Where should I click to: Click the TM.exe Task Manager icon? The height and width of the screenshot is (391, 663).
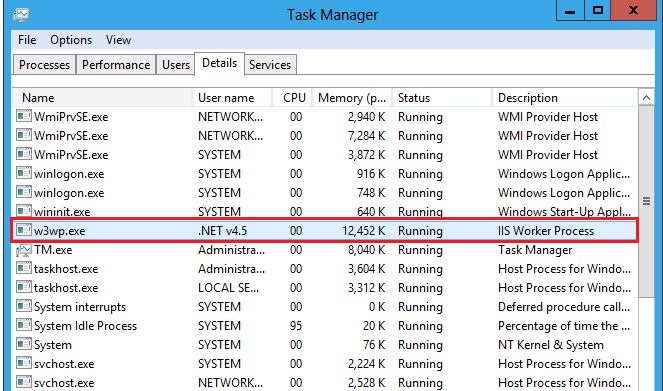tap(24, 250)
